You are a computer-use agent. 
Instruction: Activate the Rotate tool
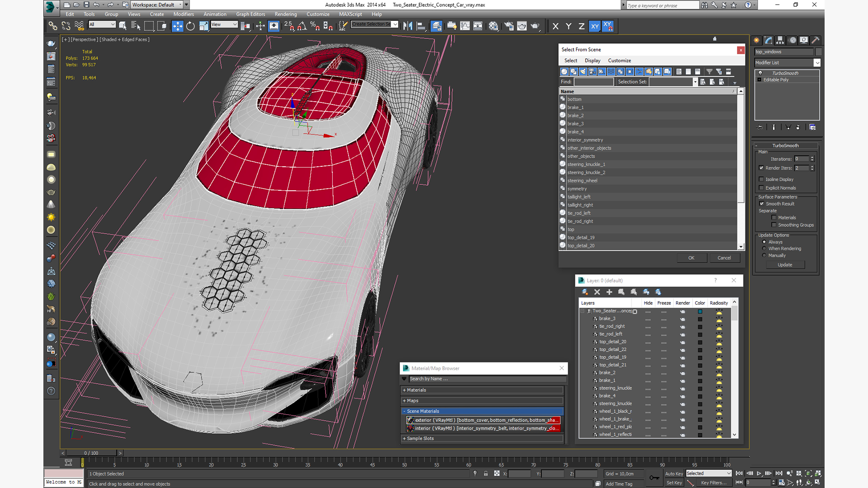pos(190,26)
